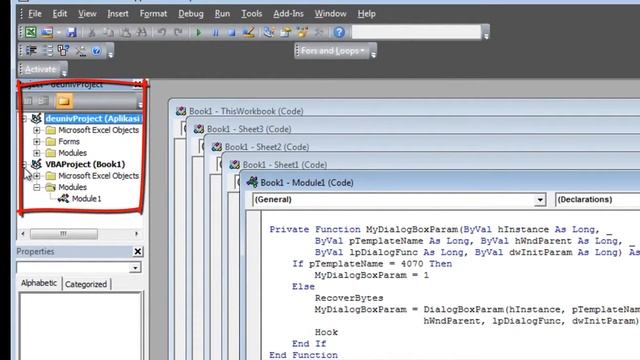
Task: Open the (General) object dropdown in Module1
Action: pyautogui.click(x=540, y=200)
